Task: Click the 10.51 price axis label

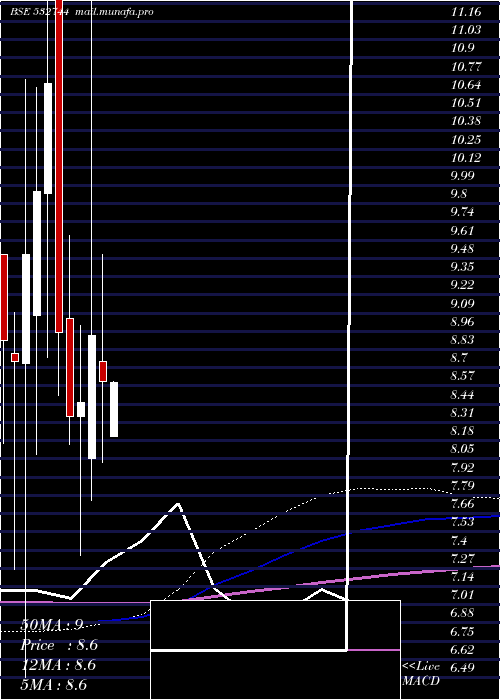Action: [x=466, y=103]
